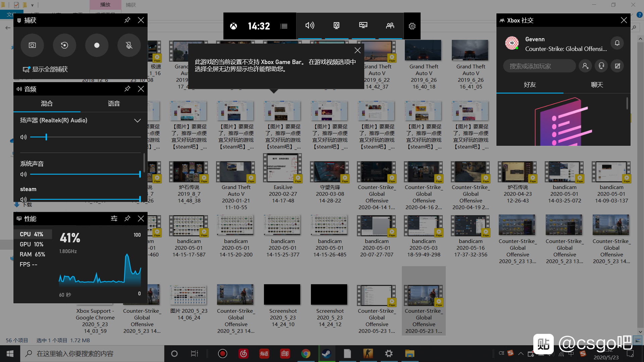Close the Performance widget
Viewport: 644px width, 362px height.
[x=141, y=219]
